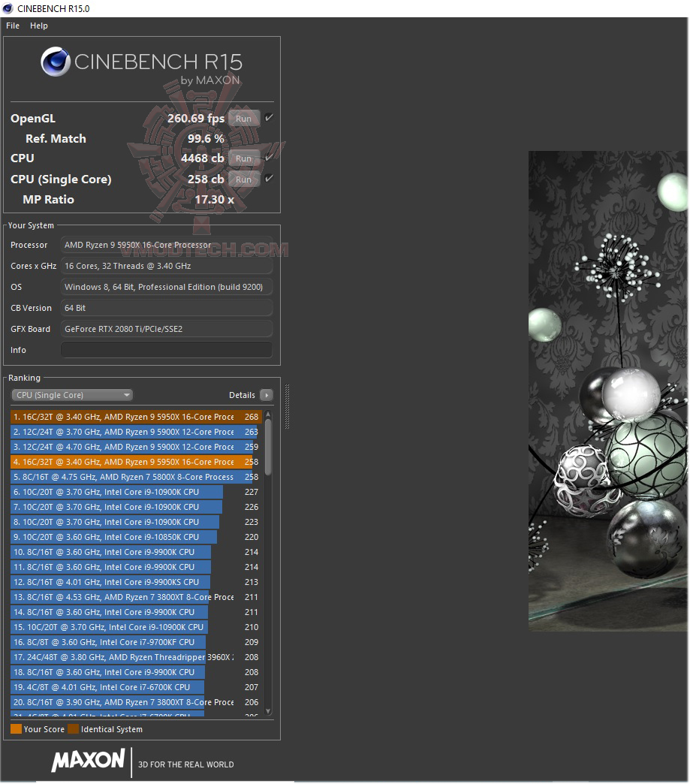Click the ranking scrollbar up arrow
The image size is (690, 784).
pyautogui.click(x=268, y=415)
